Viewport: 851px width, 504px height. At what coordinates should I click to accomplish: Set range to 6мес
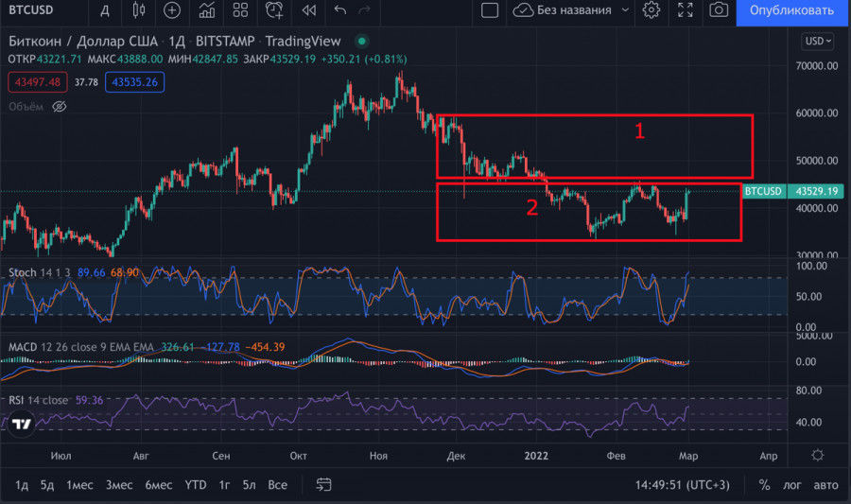pyautogui.click(x=159, y=485)
